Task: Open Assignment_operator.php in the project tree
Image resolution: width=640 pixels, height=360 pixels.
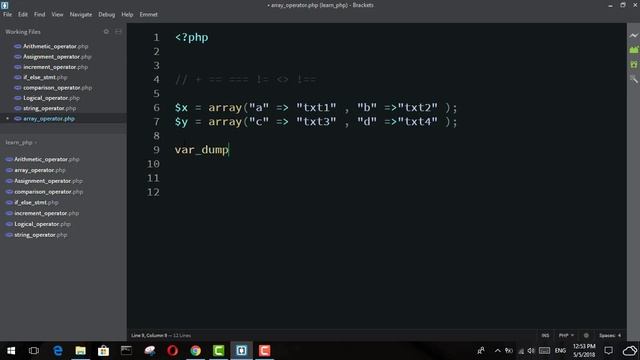Action: pyautogui.click(x=49, y=181)
